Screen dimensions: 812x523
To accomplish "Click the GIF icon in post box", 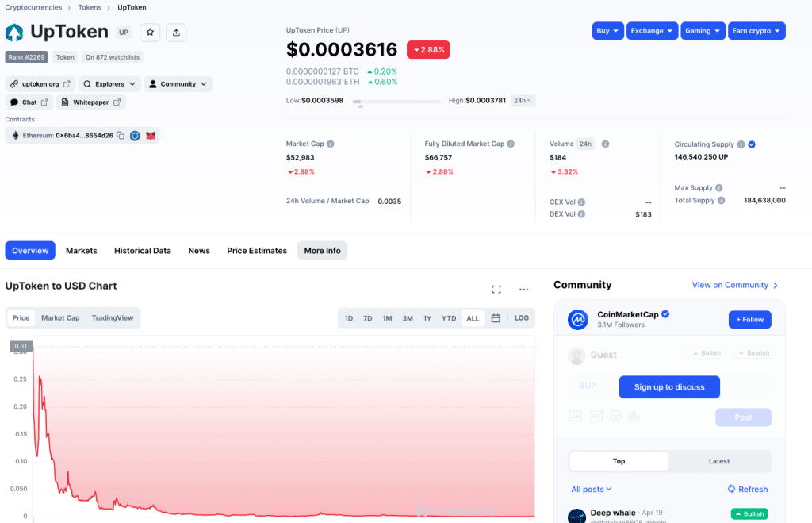I will click(596, 416).
